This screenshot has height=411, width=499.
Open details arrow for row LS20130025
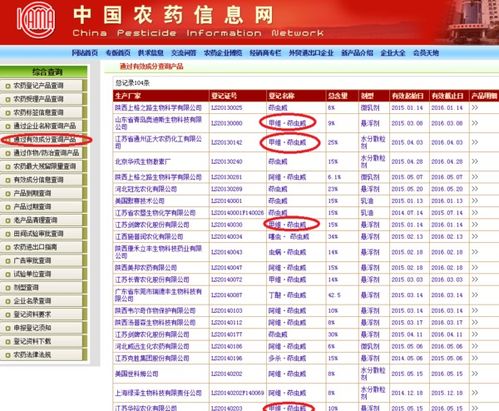click(475, 108)
